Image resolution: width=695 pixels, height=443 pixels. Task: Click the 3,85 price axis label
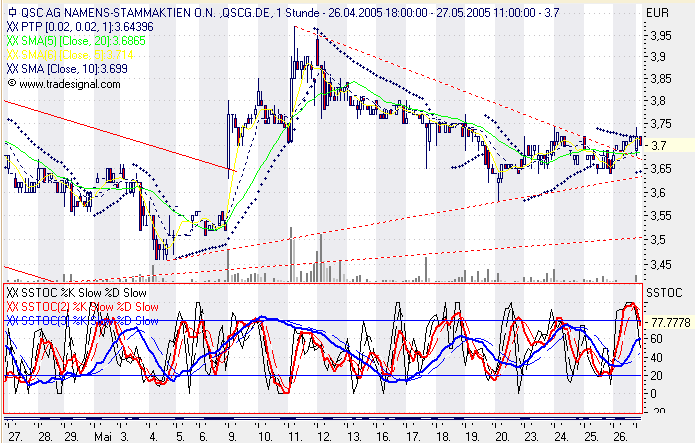click(x=660, y=79)
